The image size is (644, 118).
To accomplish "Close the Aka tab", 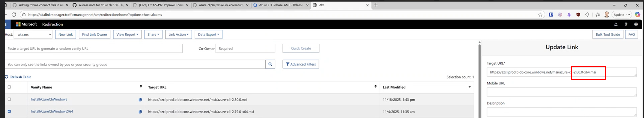I will (x=367, y=5).
